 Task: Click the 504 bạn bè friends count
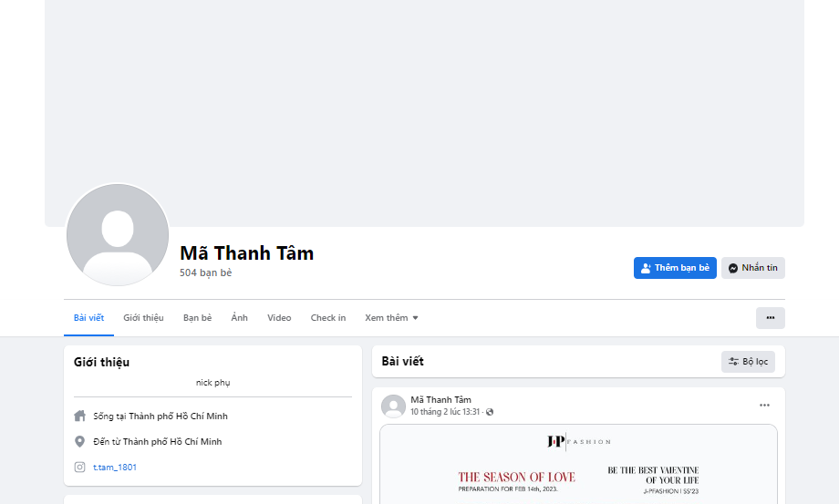click(x=206, y=273)
